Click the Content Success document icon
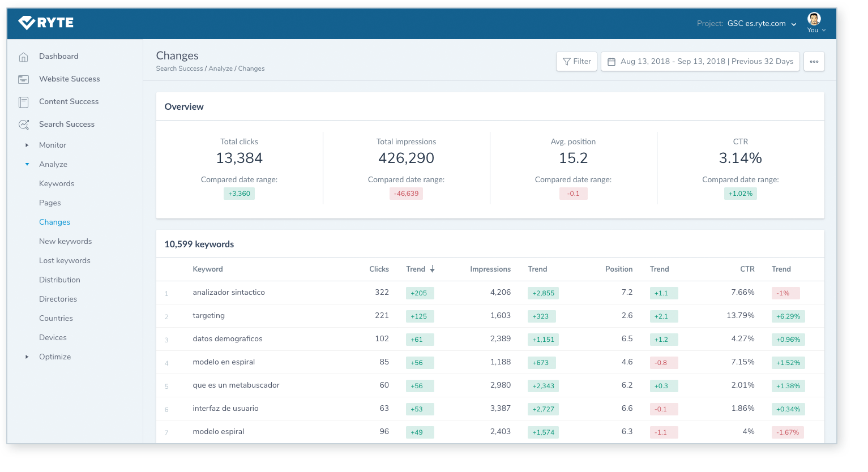This screenshot has width=868, height=472. (x=24, y=102)
